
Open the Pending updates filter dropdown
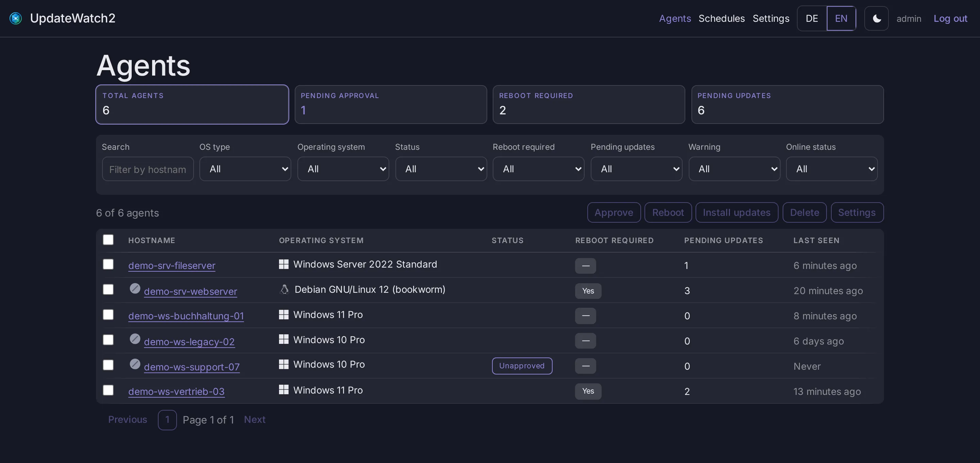[x=636, y=169]
